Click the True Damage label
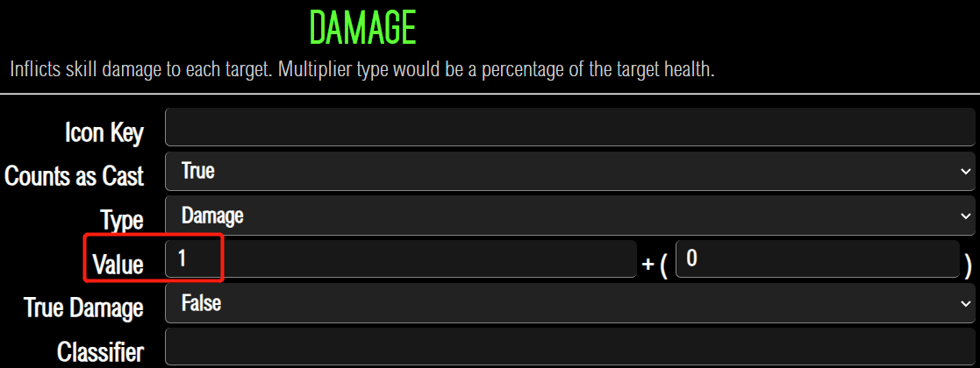 pyautogui.click(x=83, y=308)
